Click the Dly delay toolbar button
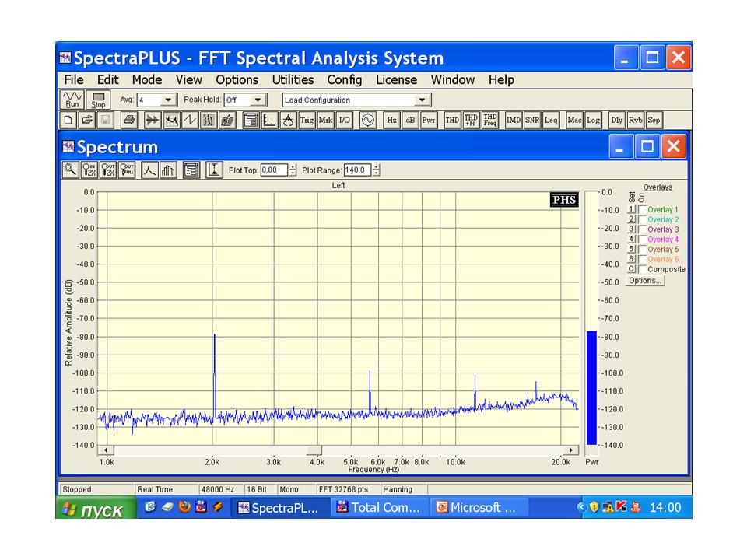 tap(617, 120)
